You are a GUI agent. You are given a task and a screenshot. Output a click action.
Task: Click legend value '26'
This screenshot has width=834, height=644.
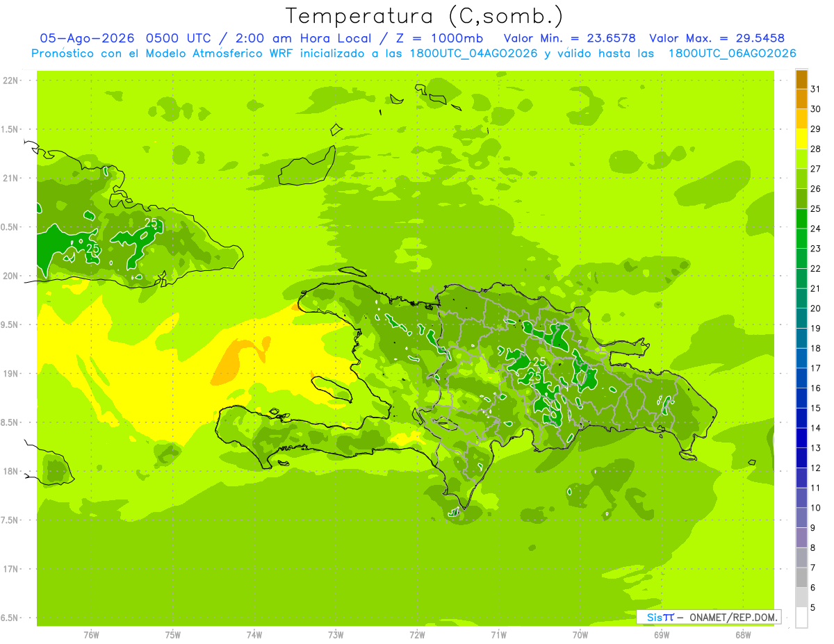point(816,188)
